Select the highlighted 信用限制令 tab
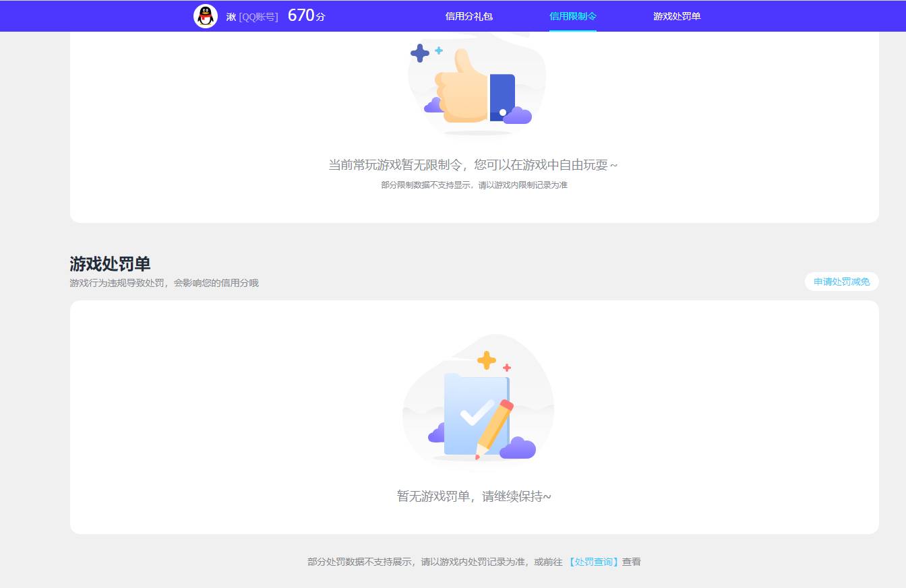 (572, 15)
